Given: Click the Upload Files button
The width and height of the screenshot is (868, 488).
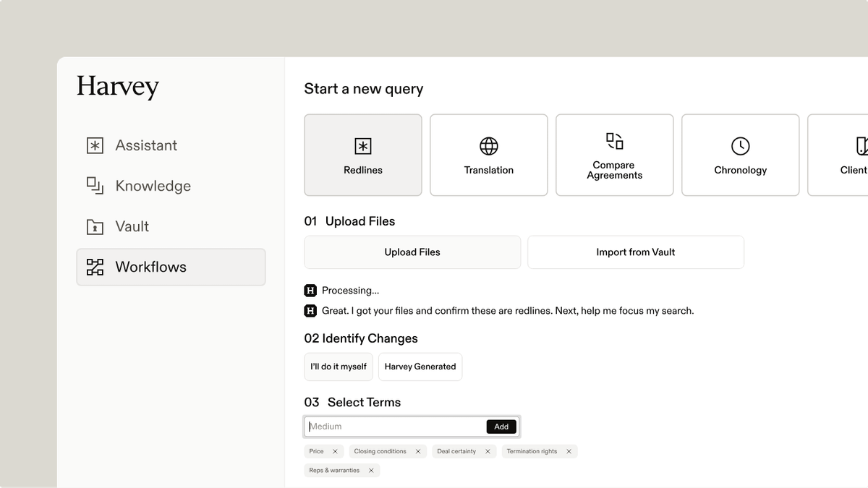Looking at the screenshot, I should pyautogui.click(x=412, y=252).
